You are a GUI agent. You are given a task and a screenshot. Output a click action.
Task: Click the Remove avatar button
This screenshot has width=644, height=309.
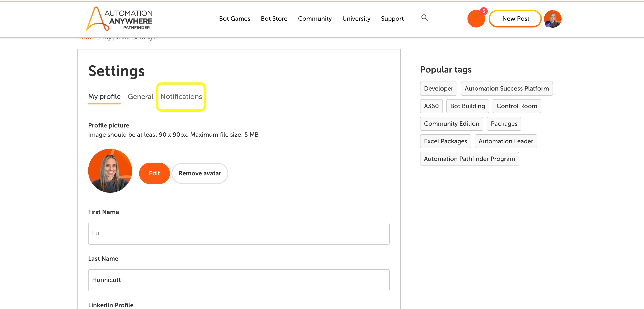pyautogui.click(x=200, y=173)
